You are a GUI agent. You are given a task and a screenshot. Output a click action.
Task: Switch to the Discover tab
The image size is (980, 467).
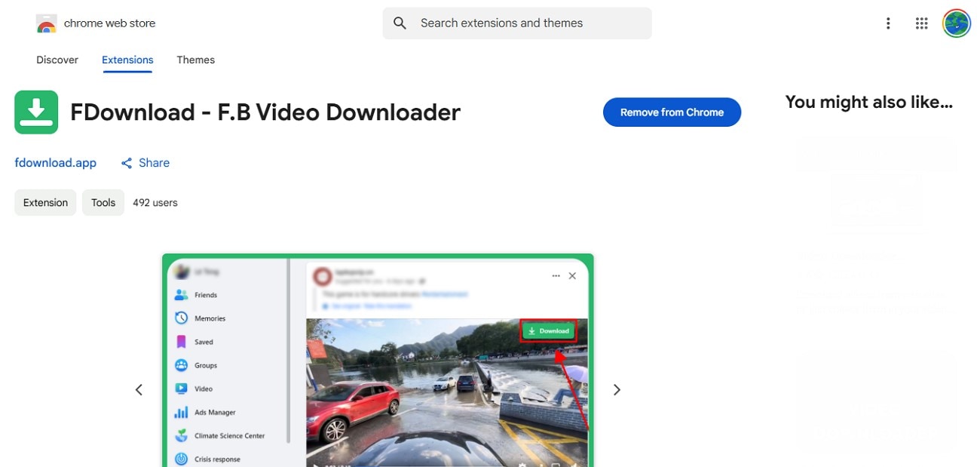click(57, 60)
